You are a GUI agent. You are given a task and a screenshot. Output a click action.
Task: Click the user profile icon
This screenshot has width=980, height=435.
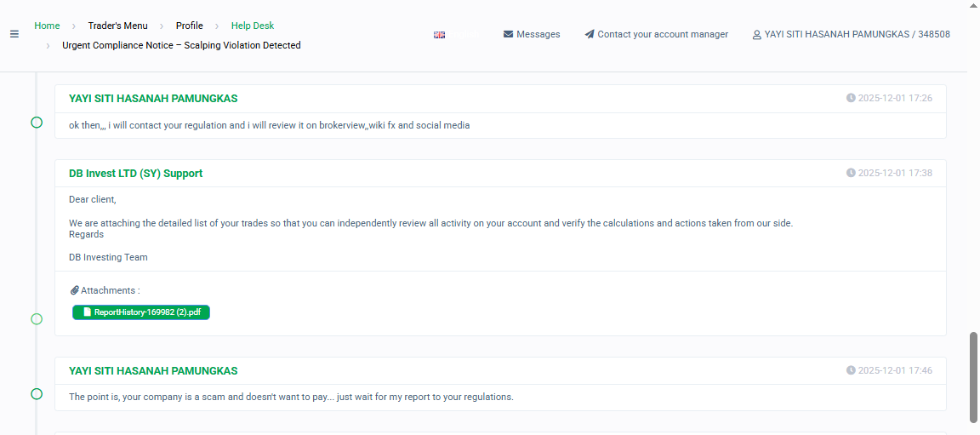756,35
